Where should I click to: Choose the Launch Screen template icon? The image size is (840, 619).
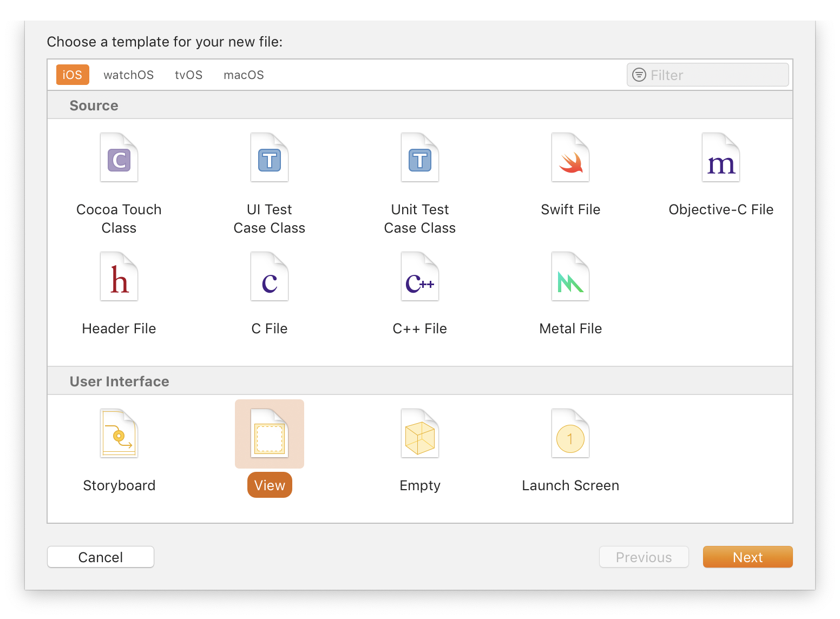click(x=570, y=434)
